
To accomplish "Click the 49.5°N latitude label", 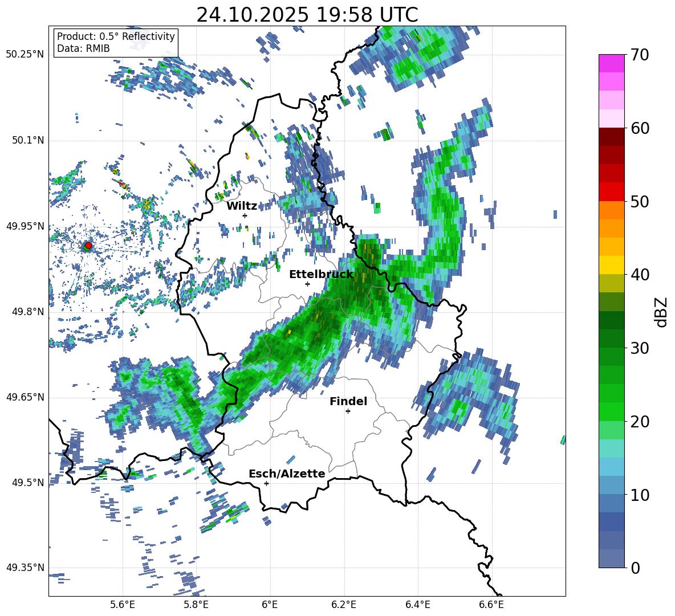I will pyautogui.click(x=27, y=483).
